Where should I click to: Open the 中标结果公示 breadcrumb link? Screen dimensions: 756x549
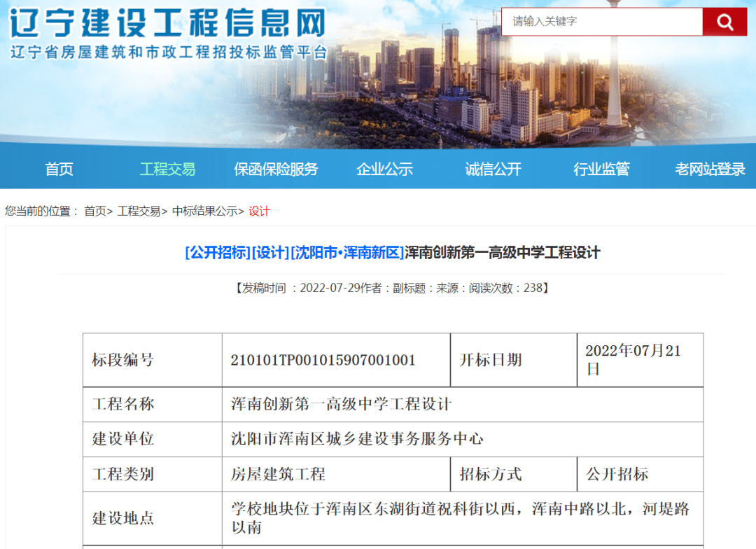pyautogui.click(x=204, y=211)
